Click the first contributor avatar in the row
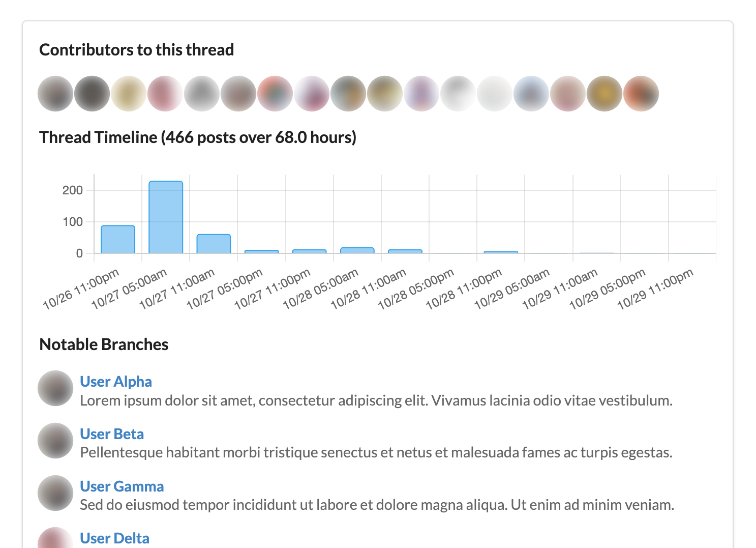This screenshot has height=548, width=756. [55, 94]
